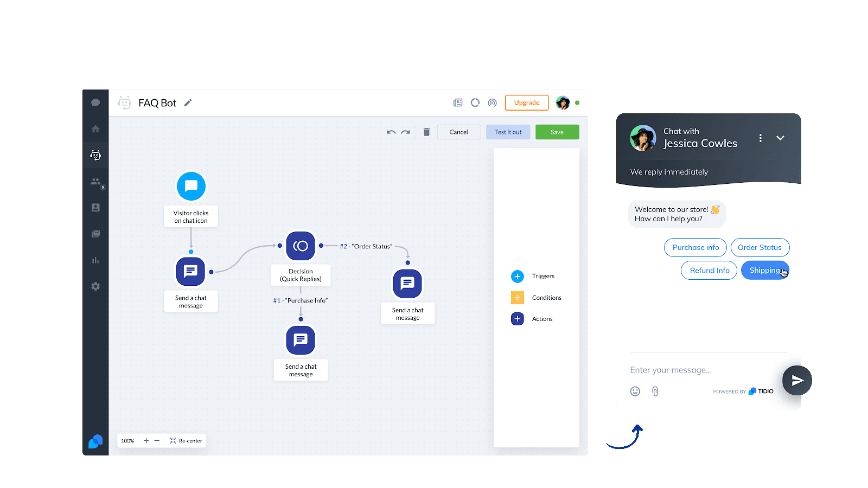868x488 pixels.
Task: Redo the last undone change
Action: click(405, 132)
